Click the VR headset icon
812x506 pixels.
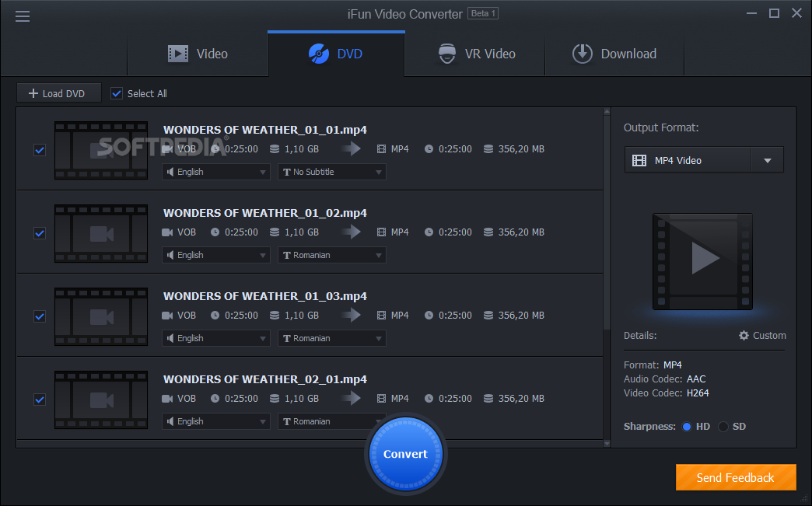(447, 54)
